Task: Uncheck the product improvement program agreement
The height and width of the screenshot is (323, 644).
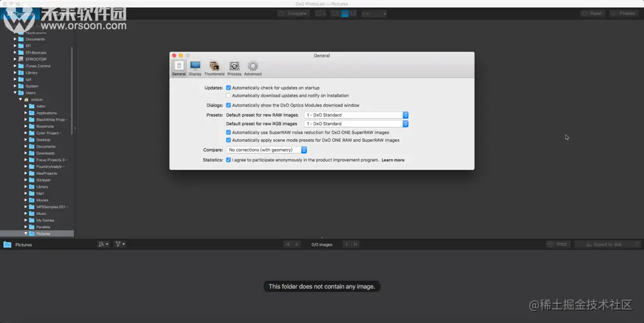Action: pos(229,160)
